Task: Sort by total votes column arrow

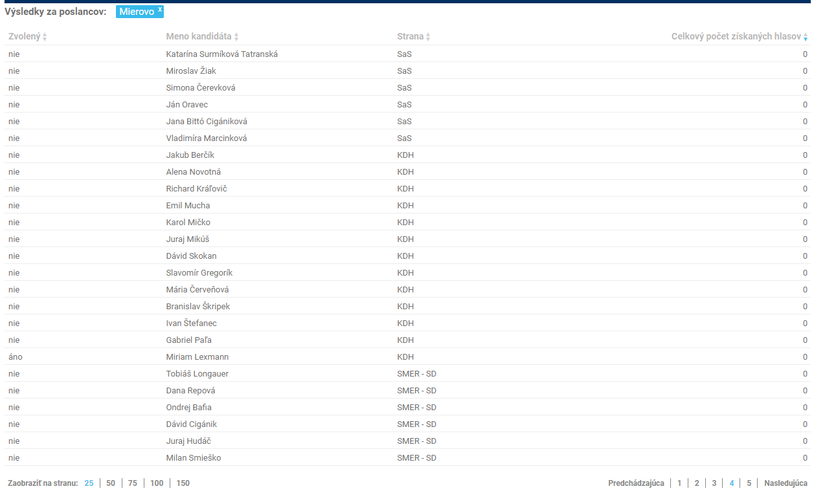Action: (x=806, y=38)
